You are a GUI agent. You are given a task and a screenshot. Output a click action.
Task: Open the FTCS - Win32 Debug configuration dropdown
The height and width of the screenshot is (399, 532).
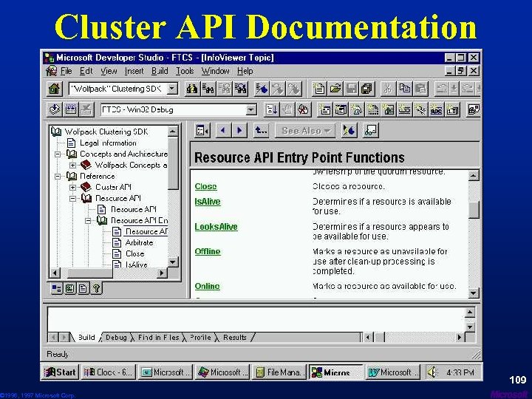(251, 109)
